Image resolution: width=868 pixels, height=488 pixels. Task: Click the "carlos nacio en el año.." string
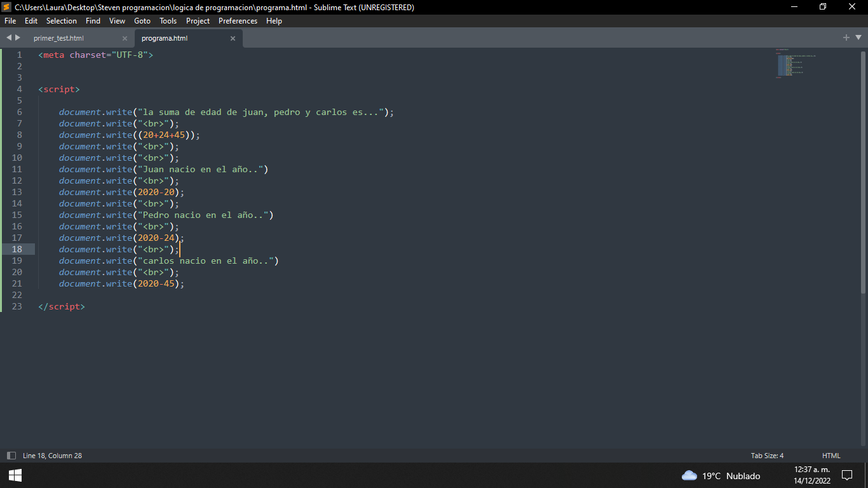(206, 261)
